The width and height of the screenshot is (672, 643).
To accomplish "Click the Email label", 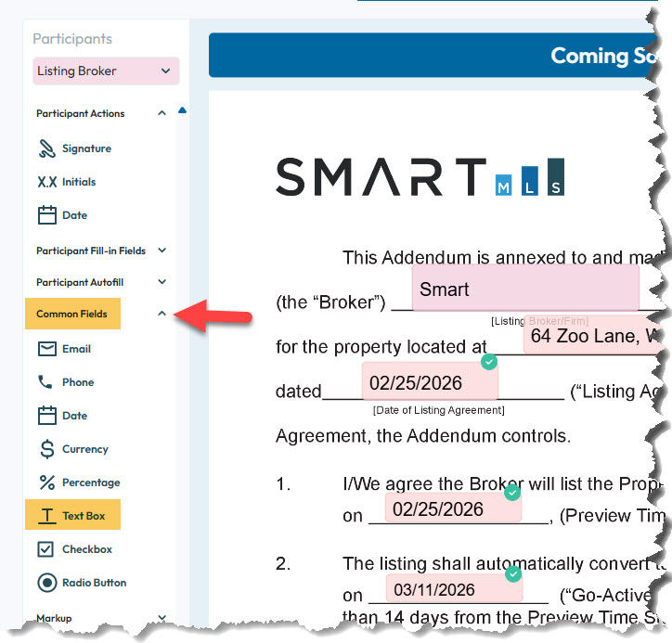I will coord(76,349).
